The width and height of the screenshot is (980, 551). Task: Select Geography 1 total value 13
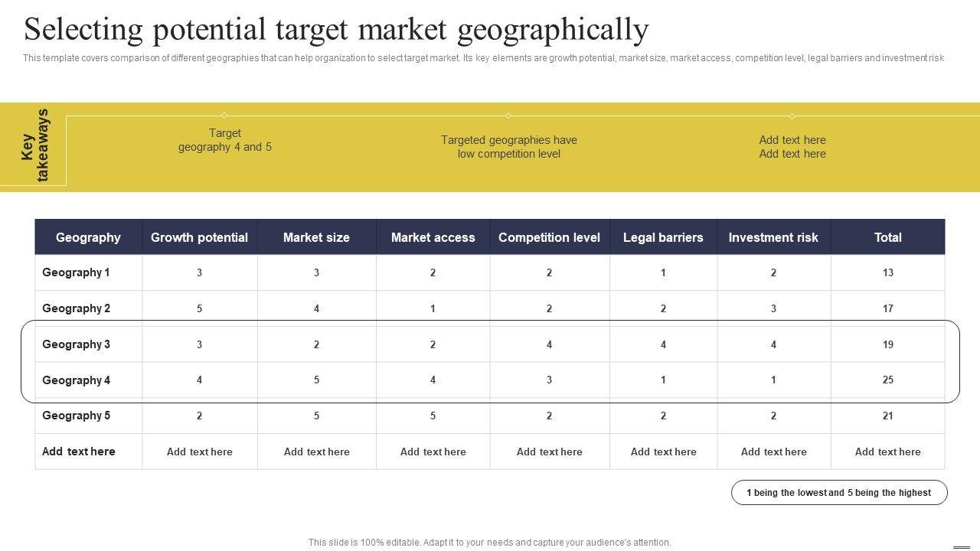887,272
